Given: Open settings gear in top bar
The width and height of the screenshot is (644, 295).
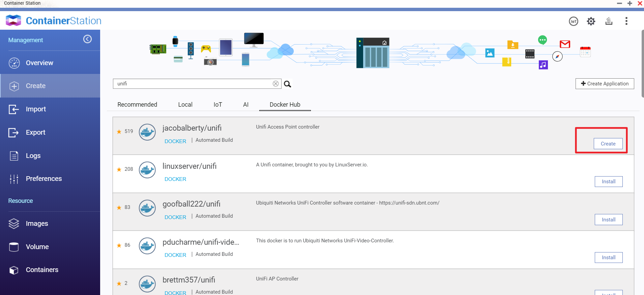Looking at the screenshot, I should [591, 21].
